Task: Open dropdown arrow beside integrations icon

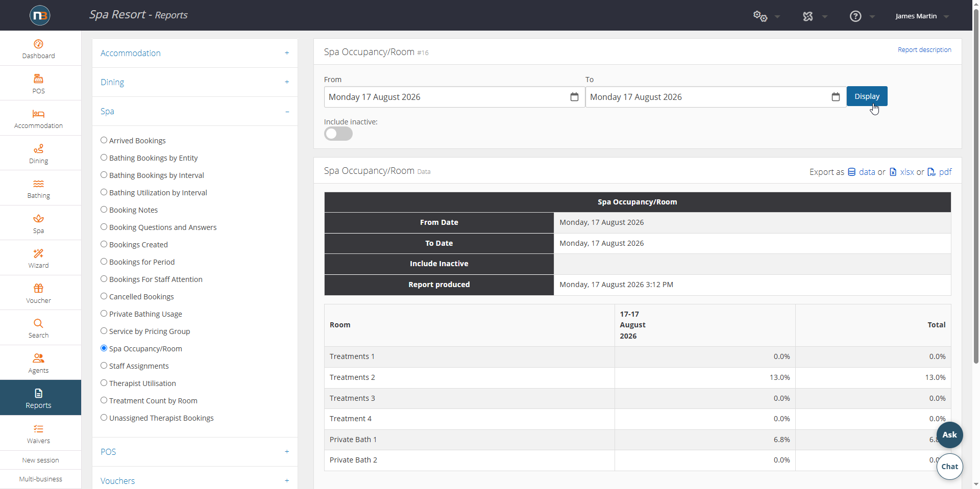Action: [x=825, y=17]
